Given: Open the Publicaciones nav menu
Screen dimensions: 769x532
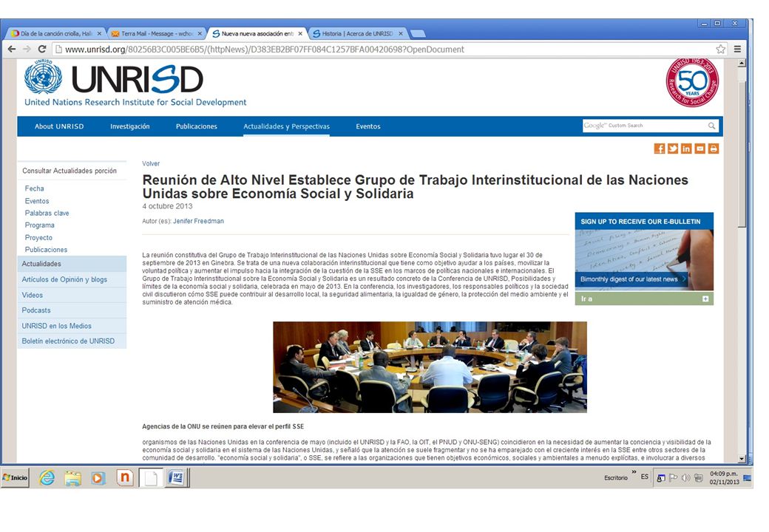Looking at the screenshot, I should pyautogui.click(x=197, y=126).
